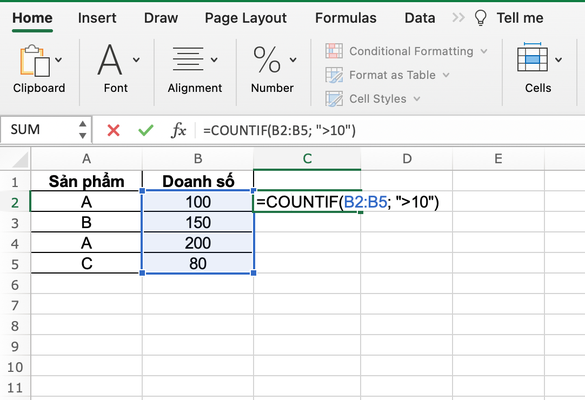
Task: Select row 8 header
Action: pyautogui.click(x=15, y=326)
